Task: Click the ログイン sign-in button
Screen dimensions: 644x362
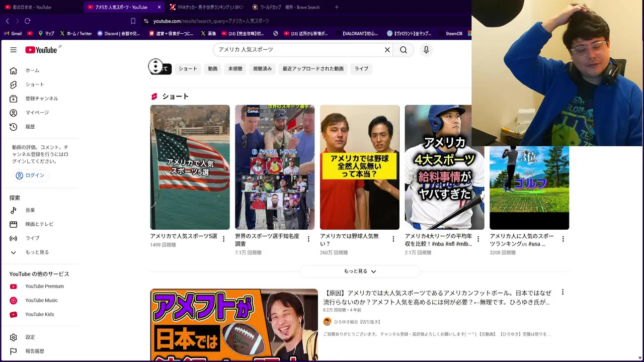Action: click(x=31, y=175)
